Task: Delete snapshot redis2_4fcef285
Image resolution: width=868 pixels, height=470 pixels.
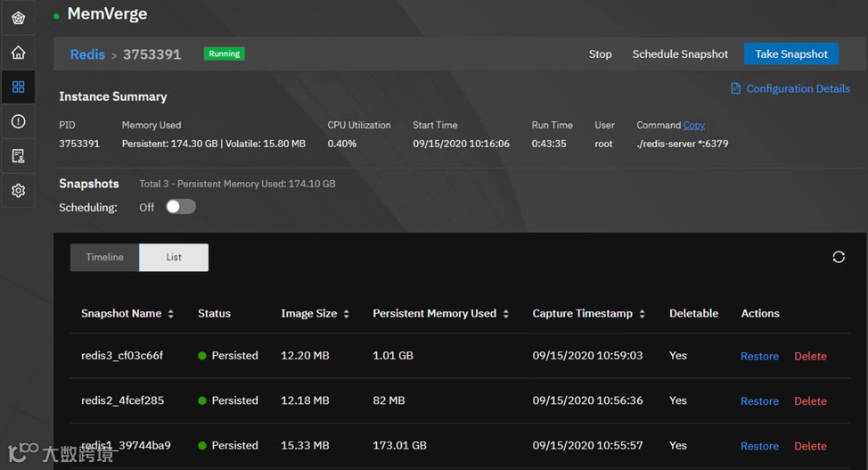Action: (x=810, y=401)
